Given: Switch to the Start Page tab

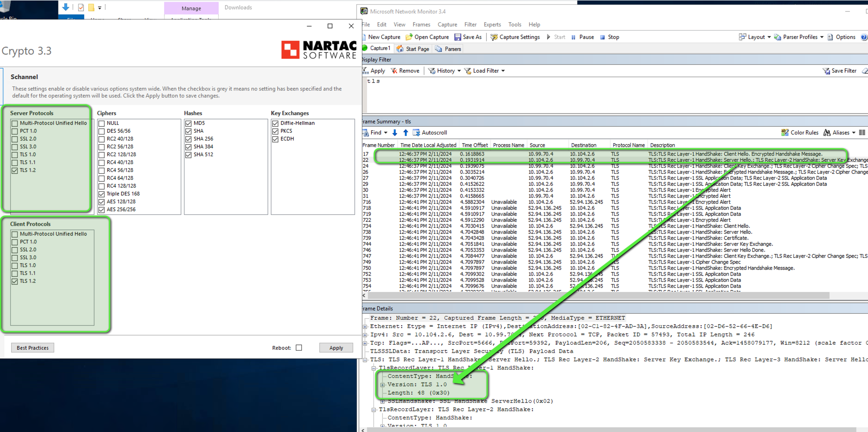Looking at the screenshot, I should (413, 49).
